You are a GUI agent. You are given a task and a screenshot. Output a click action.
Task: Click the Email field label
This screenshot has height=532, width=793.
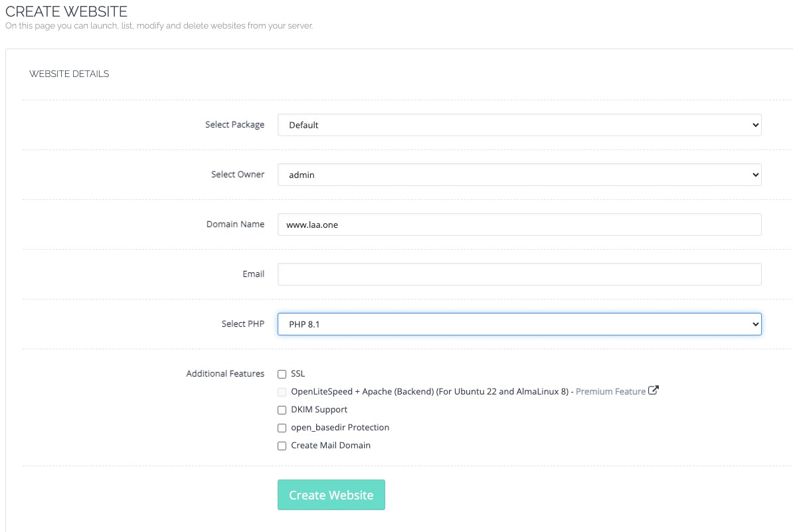pos(254,274)
